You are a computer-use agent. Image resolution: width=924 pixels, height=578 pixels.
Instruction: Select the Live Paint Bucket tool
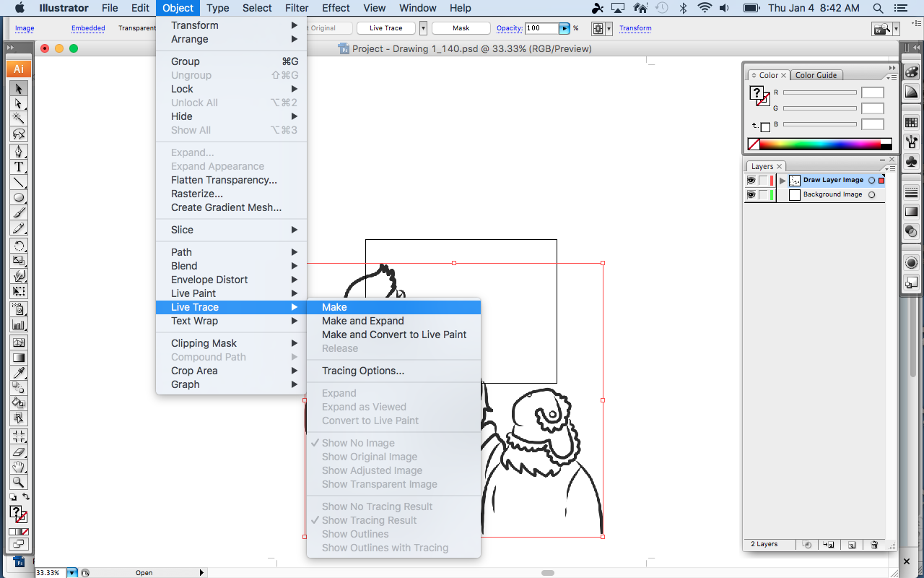[19, 402]
